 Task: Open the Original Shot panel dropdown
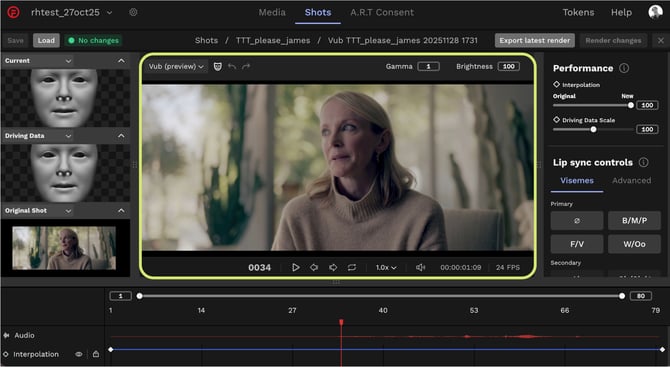coord(68,211)
